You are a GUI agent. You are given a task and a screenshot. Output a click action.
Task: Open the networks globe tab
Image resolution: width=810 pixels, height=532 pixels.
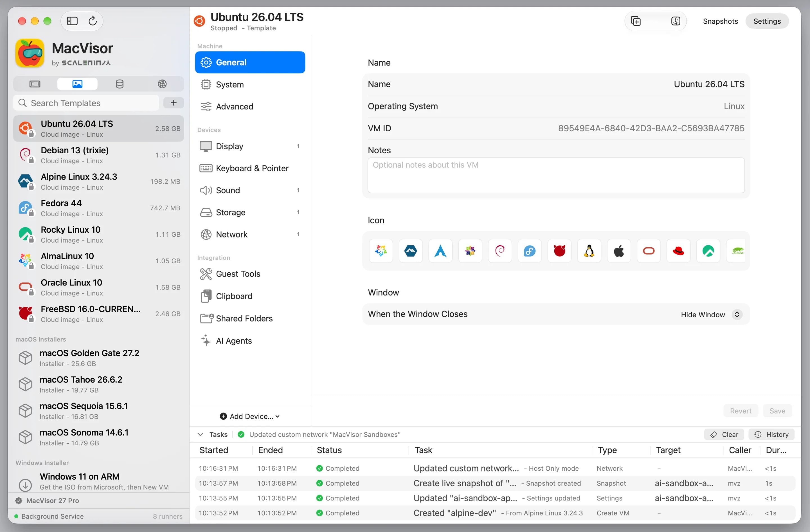[162, 84]
